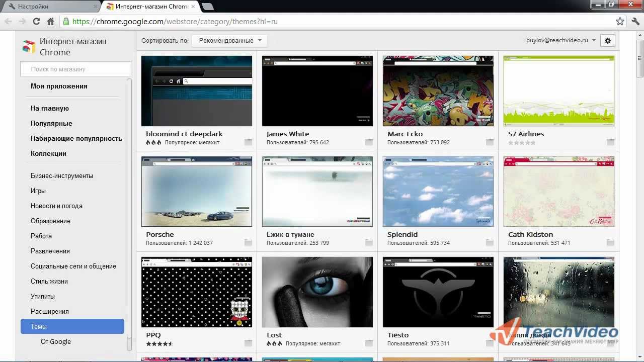Click the small icon beside PPQ
644x362 pixels.
(x=248, y=343)
